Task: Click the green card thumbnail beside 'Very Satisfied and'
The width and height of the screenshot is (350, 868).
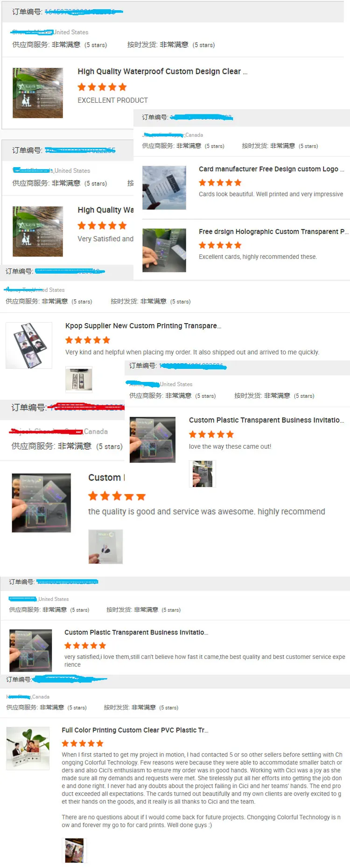Action: [x=38, y=232]
